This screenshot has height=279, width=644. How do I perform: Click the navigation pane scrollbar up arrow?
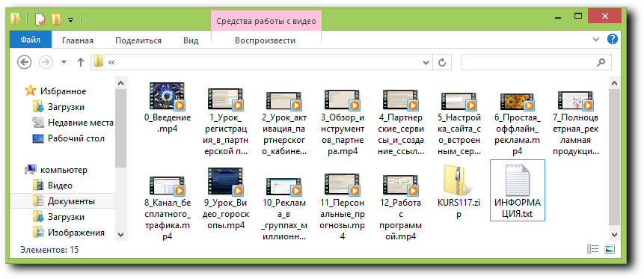120,84
